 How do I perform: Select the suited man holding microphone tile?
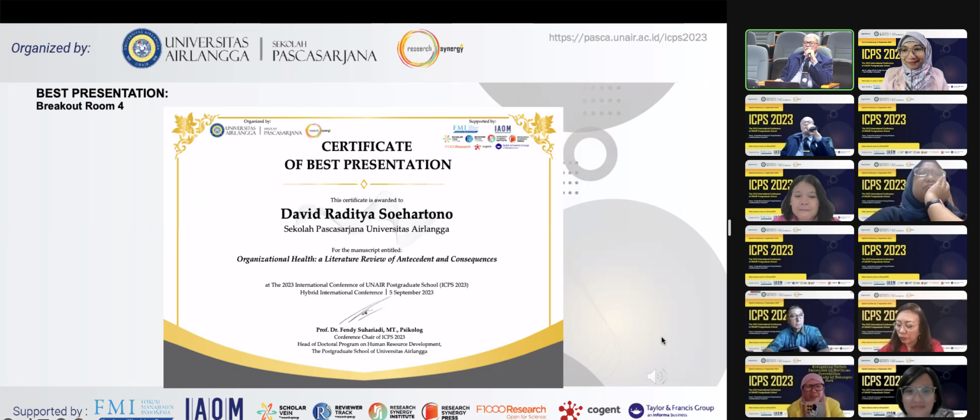(x=799, y=125)
